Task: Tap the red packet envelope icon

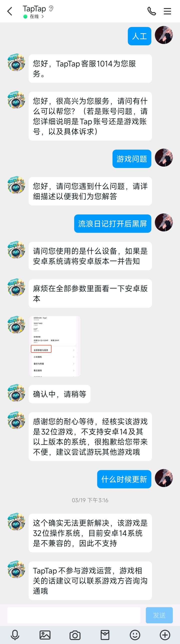Action: click(105, 635)
